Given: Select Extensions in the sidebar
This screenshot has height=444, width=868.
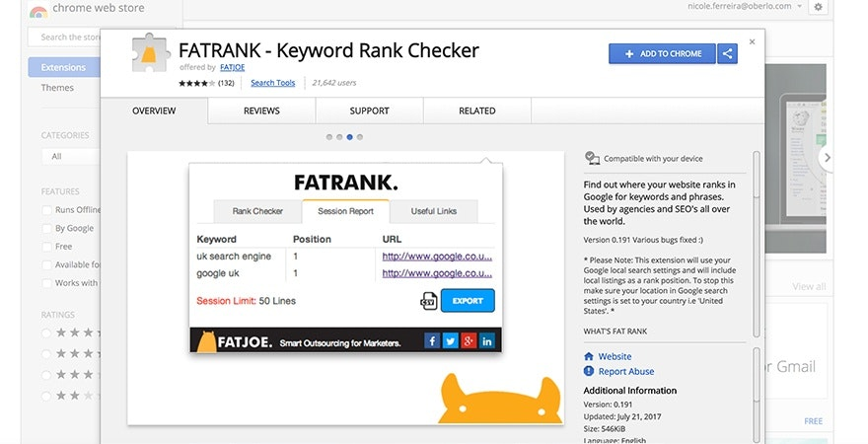Looking at the screenshot, I should click(x=64, y=67).
